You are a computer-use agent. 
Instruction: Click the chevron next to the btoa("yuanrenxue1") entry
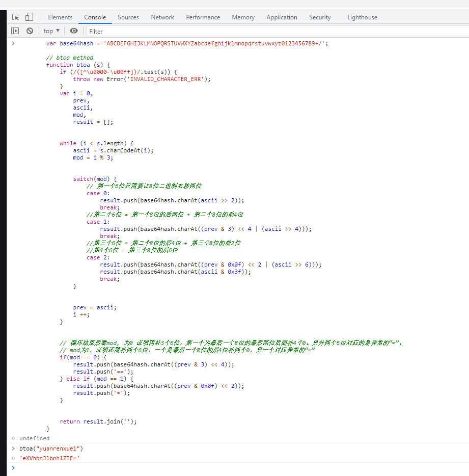pyautogui.click(x=13, y=448)
